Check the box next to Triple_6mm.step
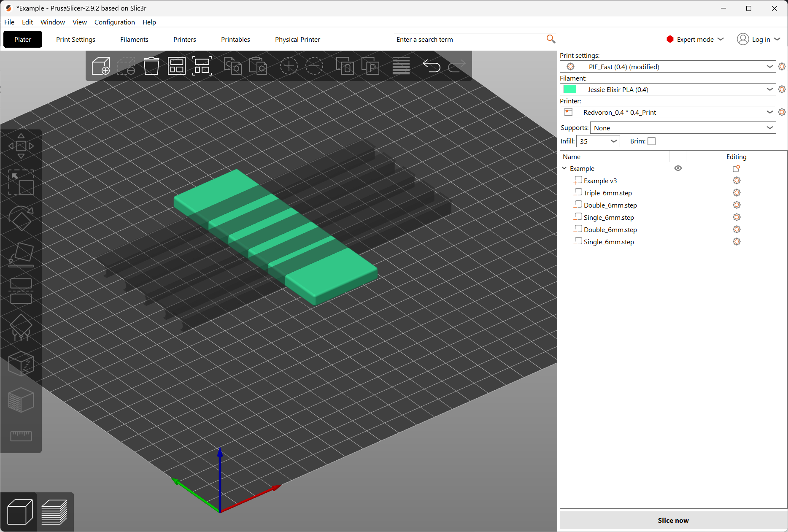788x532 pixels. click(578, 192)
